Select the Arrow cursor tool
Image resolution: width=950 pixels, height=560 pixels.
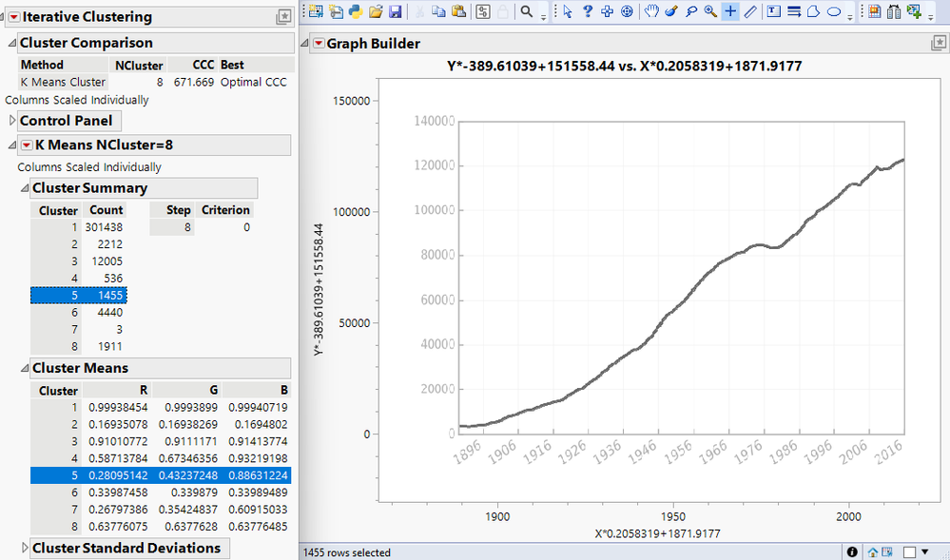[568, 10]
